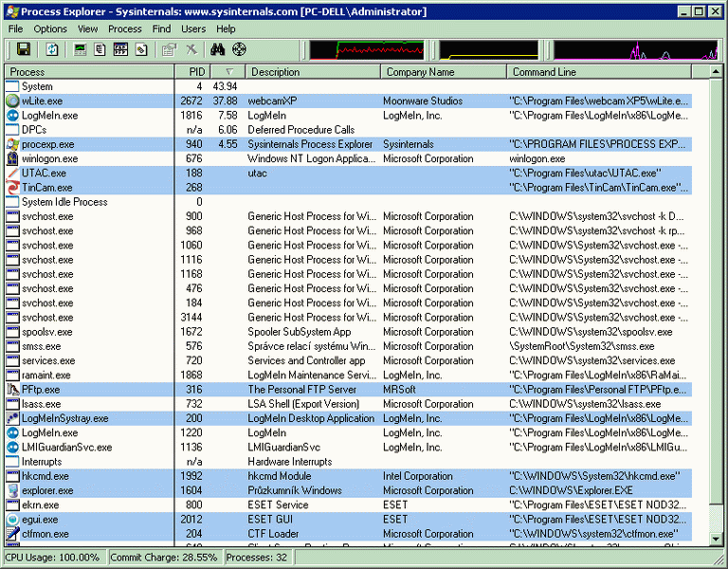
Task: Sort by the Description column header
Action: point(313,72)
